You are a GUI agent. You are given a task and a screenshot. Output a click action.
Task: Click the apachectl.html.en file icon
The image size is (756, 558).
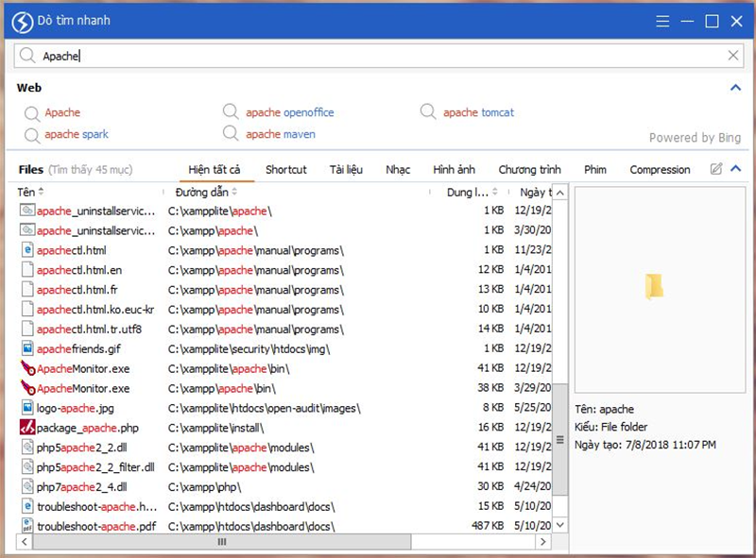tap(27, 269)
